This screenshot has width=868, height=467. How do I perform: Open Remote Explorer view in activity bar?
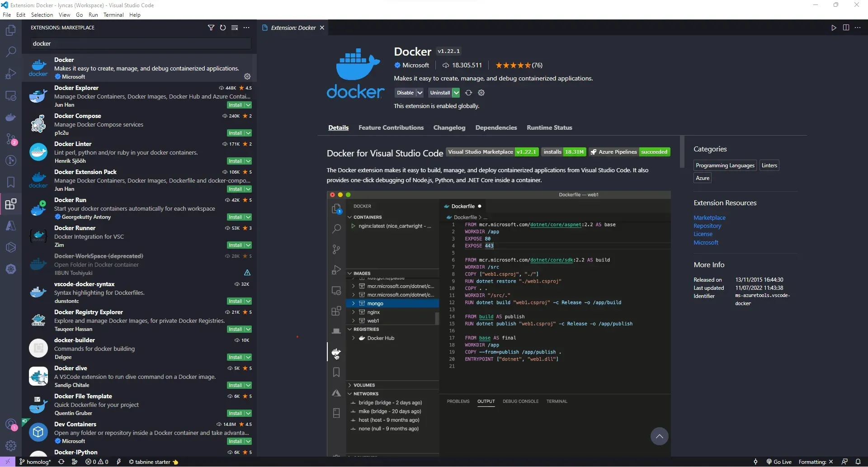(10, 96)
